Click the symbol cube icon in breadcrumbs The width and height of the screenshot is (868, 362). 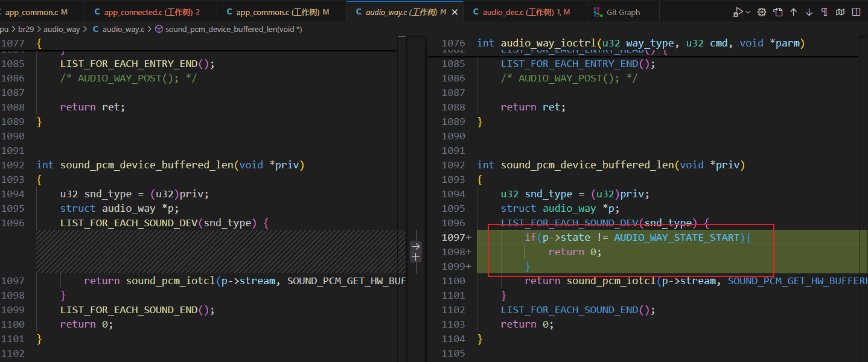(159, 29)
